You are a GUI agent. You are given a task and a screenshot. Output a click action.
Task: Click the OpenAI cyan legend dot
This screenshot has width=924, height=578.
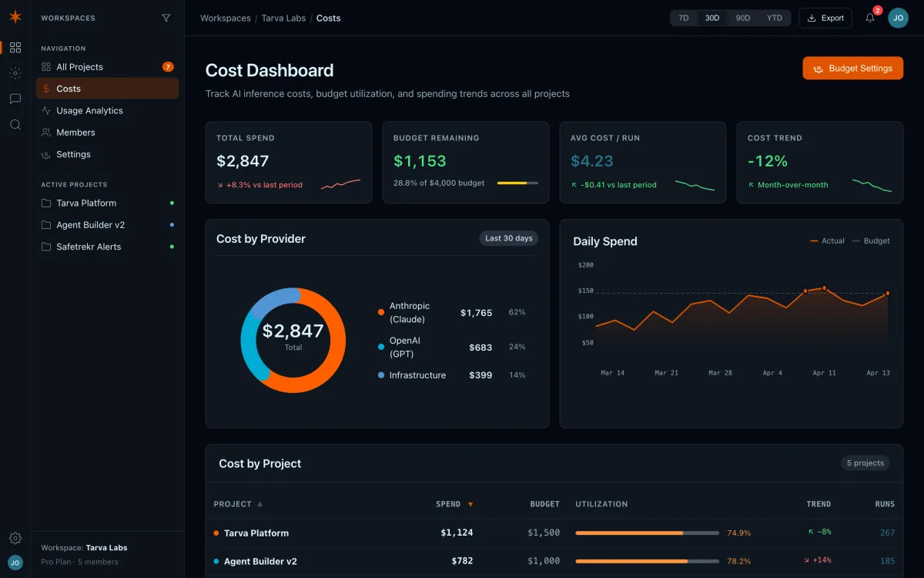coord(380,347)
